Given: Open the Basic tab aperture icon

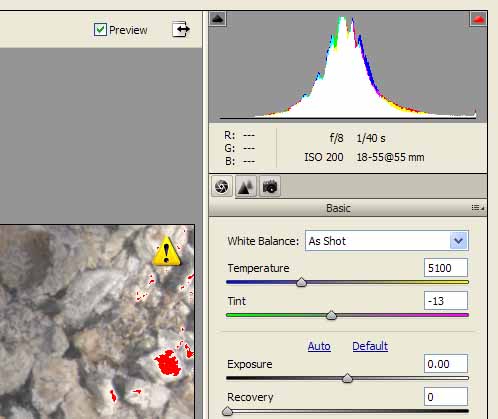Looking at the screenshot, I should 222,186.
